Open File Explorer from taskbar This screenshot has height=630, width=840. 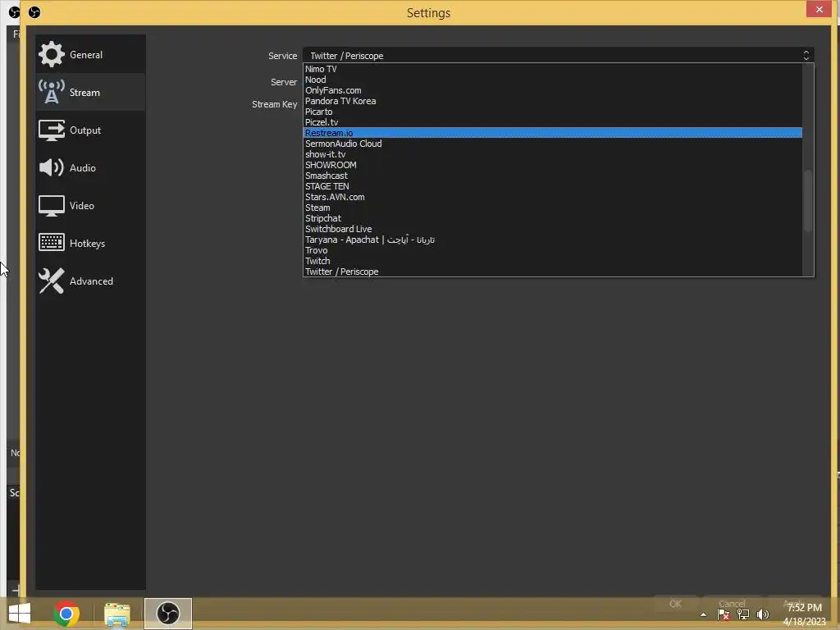(x=116, y=614)
